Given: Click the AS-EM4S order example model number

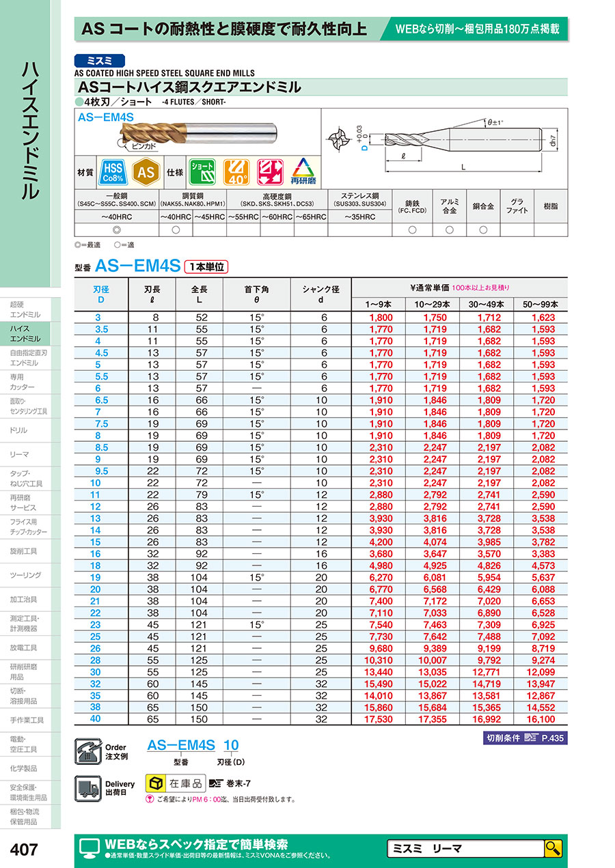Looking at the screenshot, I should pos(181,745).
